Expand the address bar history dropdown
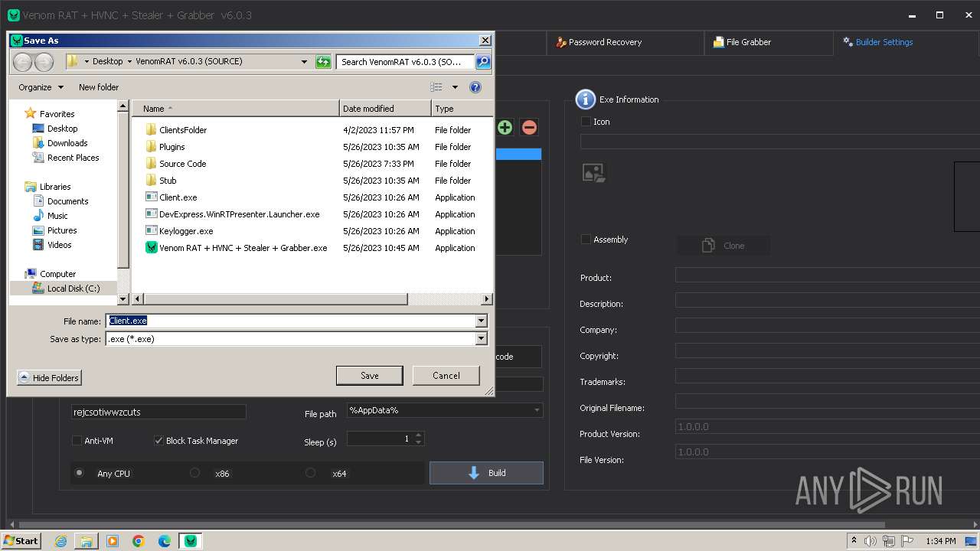980x551 pixels. point(305,62)
